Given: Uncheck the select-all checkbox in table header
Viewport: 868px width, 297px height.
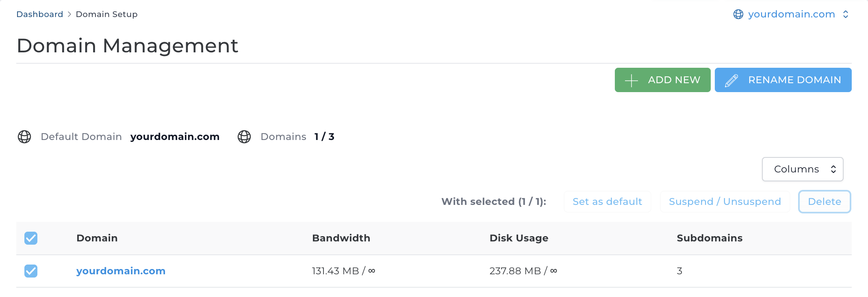Looking at the screenshot, I should pyautogui.click(x=31, y=238).
